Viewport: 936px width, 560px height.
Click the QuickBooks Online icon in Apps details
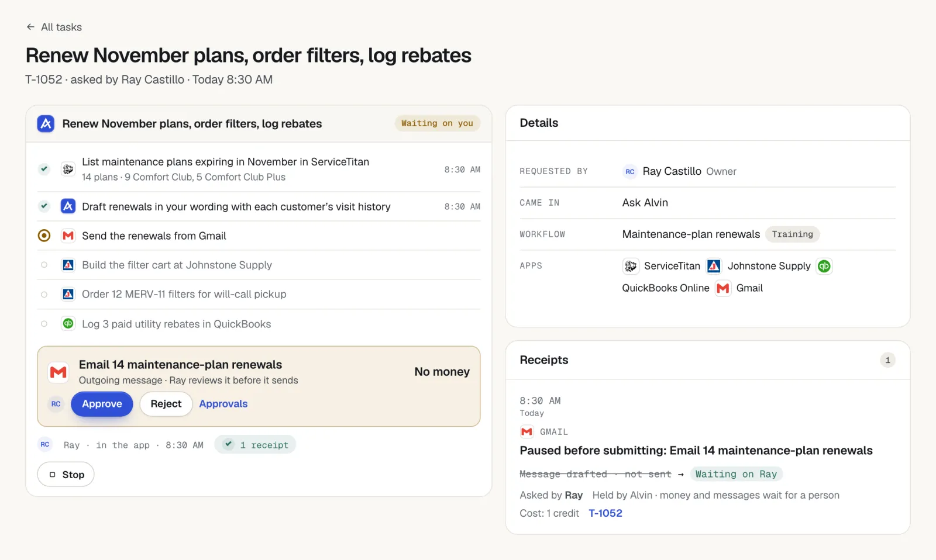(x=824, y=266)
